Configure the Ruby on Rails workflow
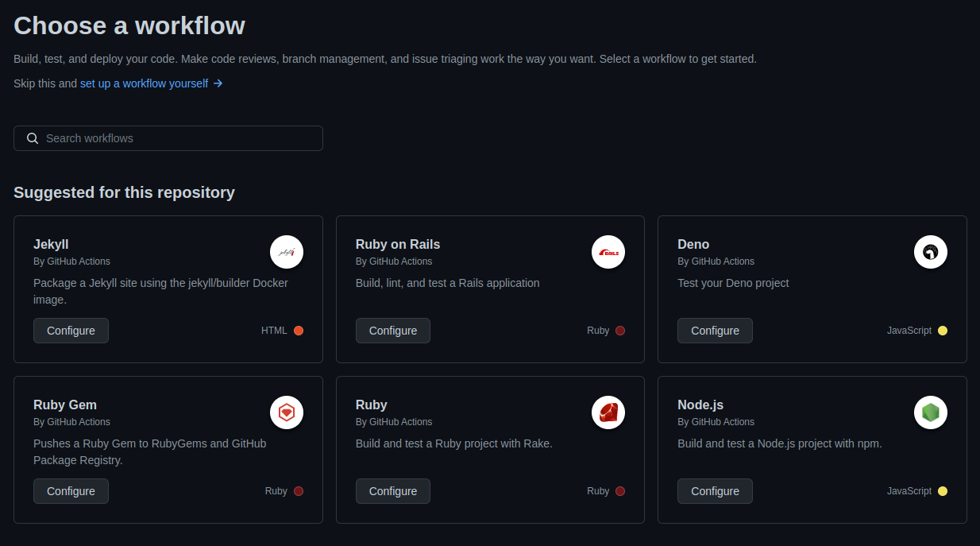The image size is (980, 546). (393, 331)
